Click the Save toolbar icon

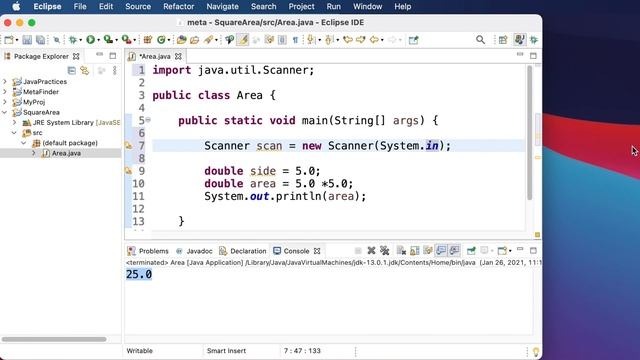27,40
